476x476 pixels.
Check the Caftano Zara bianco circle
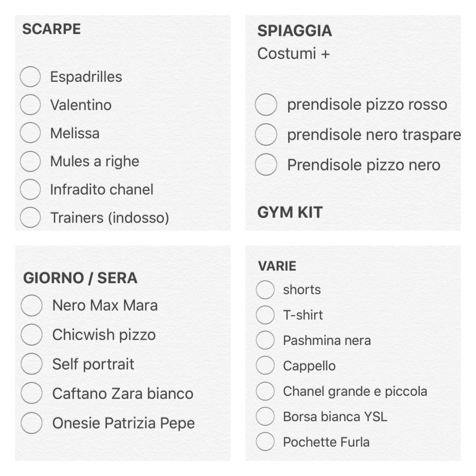pyautogui.click(x=32, y=394)
